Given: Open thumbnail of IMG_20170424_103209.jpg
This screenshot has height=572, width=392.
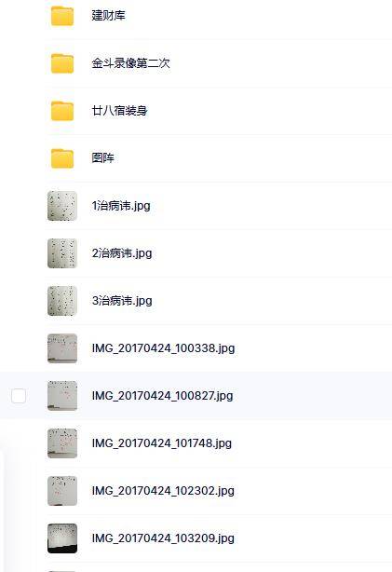Looking at the screenshot, I should point(62,538).
